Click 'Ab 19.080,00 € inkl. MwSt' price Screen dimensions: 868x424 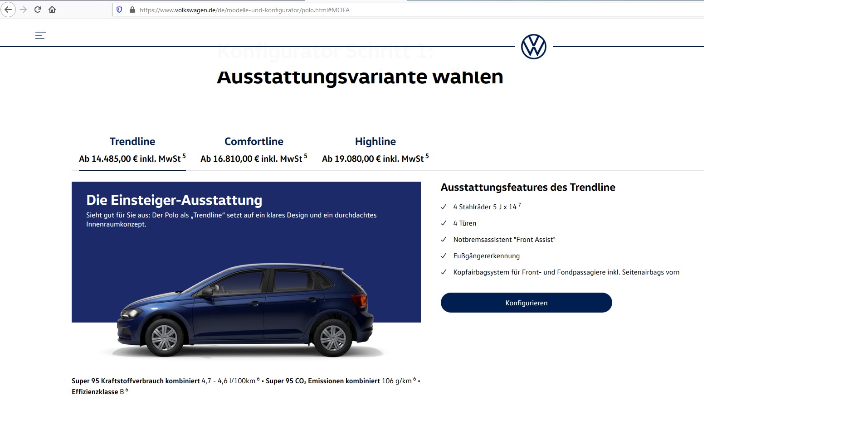(373, 159)
